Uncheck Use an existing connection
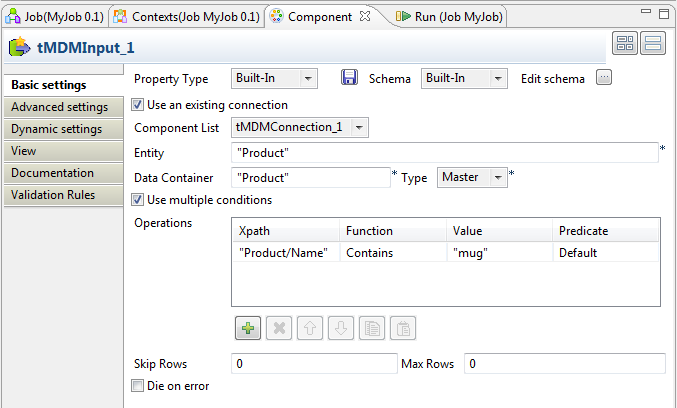This screenshot has width=677, height=408. click(138, 105)
